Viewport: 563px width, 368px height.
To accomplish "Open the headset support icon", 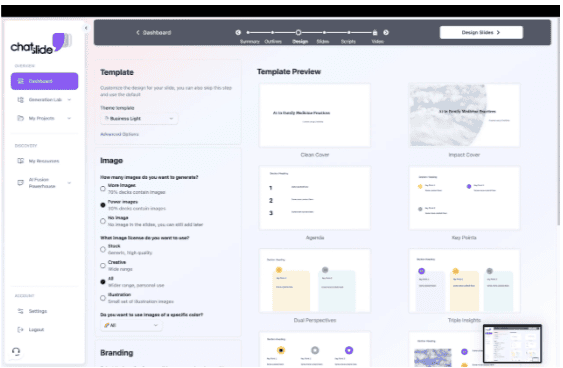I will coord(16,351).
